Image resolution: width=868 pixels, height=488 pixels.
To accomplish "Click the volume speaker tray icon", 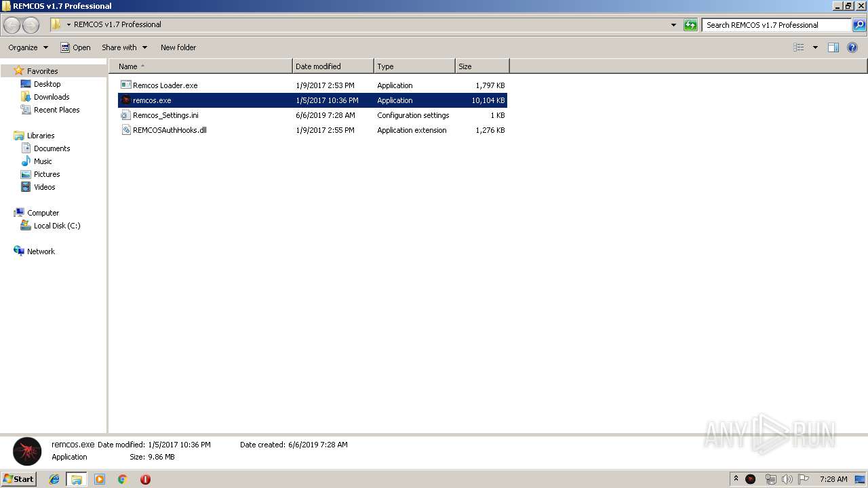I will (x=787, y=479).
